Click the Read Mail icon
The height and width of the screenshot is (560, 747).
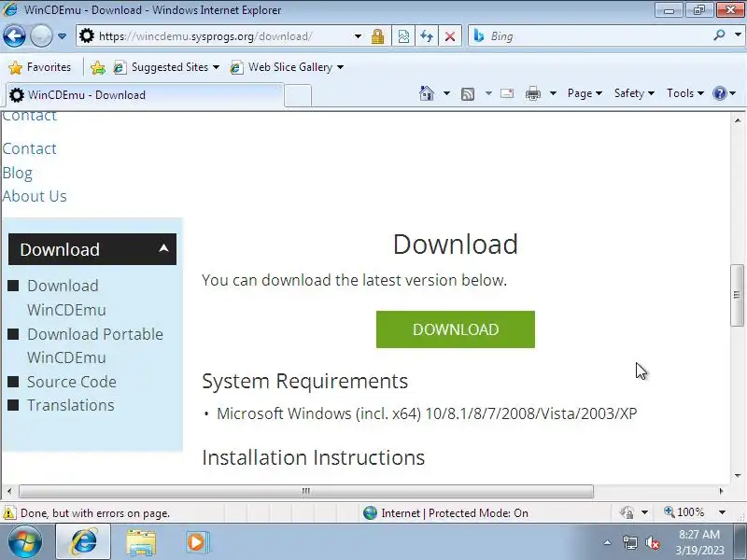point(507,93)
